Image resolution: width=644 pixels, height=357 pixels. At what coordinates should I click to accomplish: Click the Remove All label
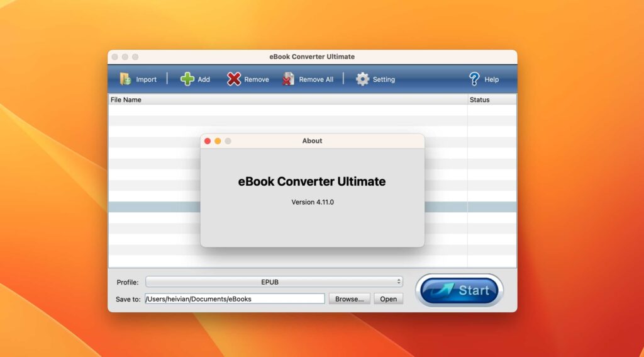[316, 79]
